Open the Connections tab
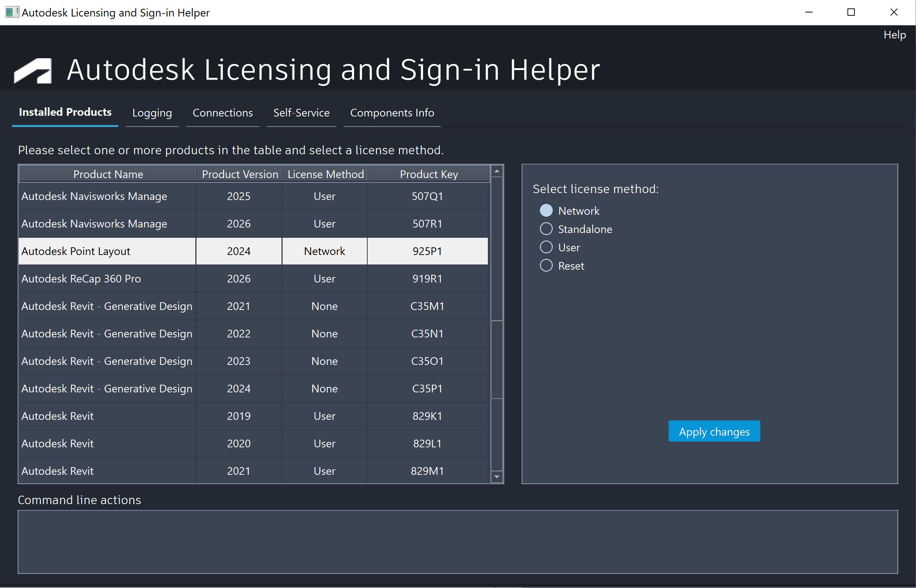 [223, 113]
